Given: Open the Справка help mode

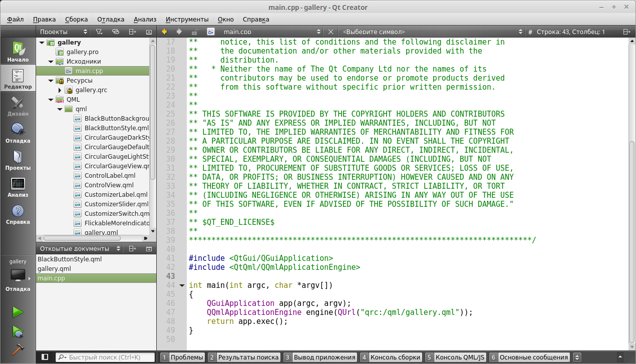Looking at the screenshot, I should 18,214.
